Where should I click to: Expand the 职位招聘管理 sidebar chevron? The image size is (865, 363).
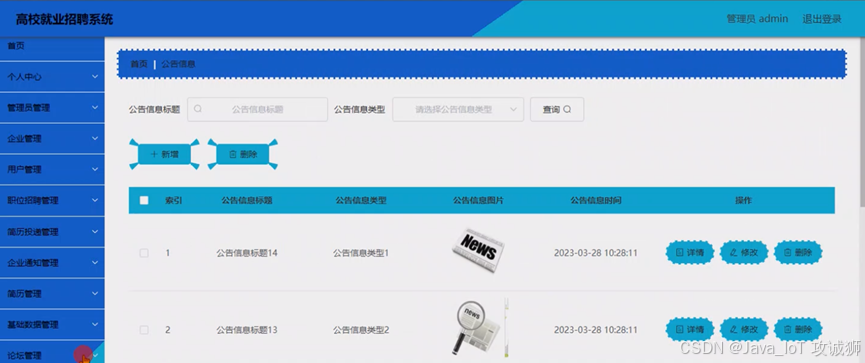[95, 200]
